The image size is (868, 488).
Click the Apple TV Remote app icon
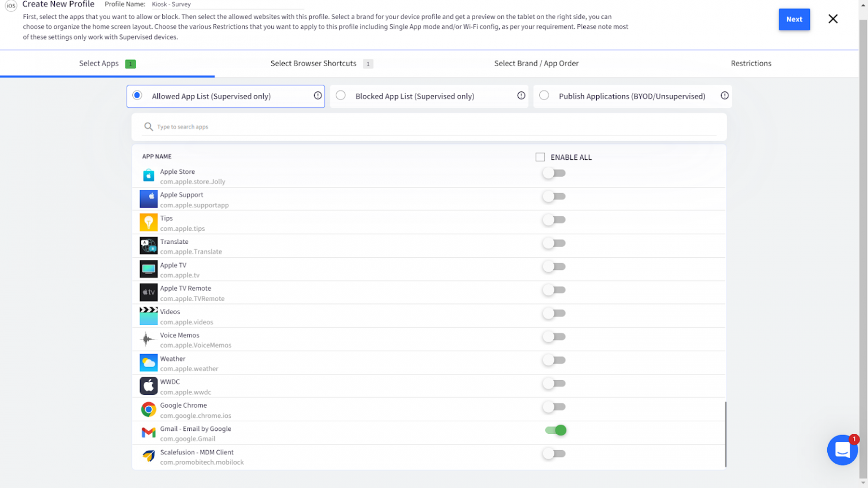click(148, 292)
